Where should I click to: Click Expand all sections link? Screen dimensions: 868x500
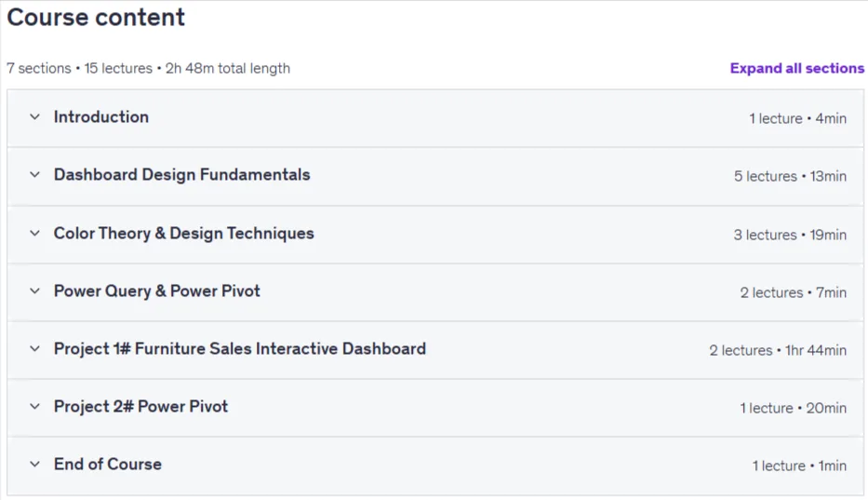coord(796,68)
